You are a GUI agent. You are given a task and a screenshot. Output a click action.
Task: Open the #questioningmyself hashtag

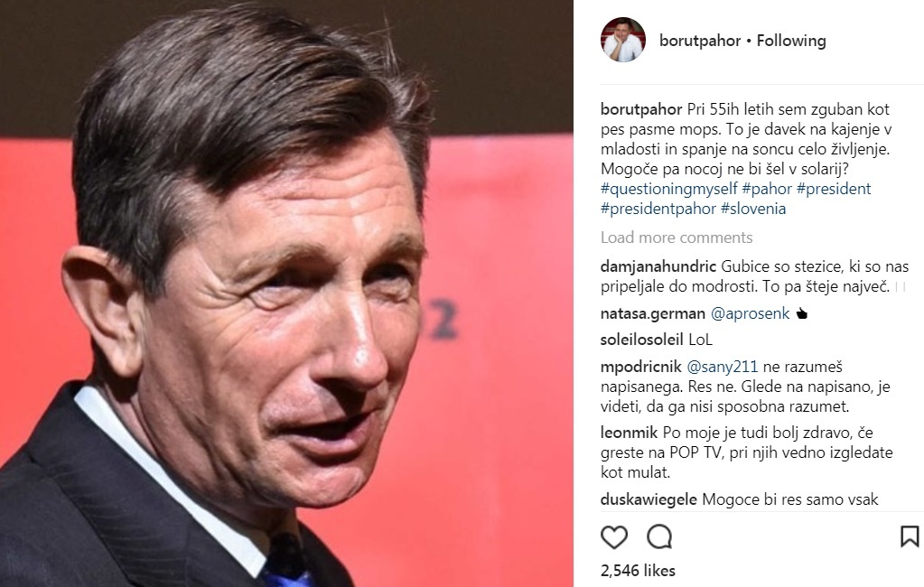[669, 189]
